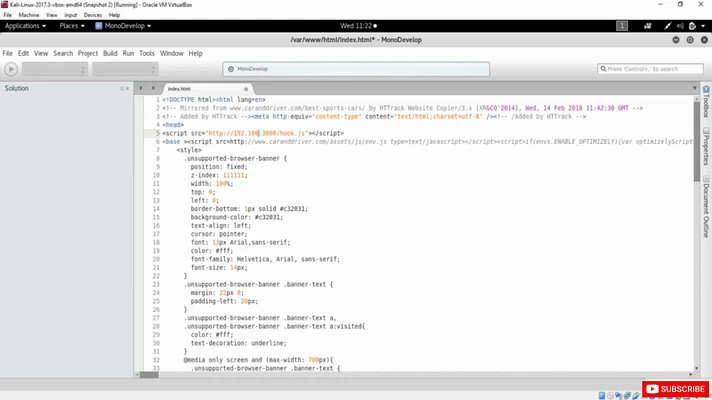Click the Run play button in MonoDevelop toolbar
The width and height of the screenshot is (712, 400).
point(11,69)
